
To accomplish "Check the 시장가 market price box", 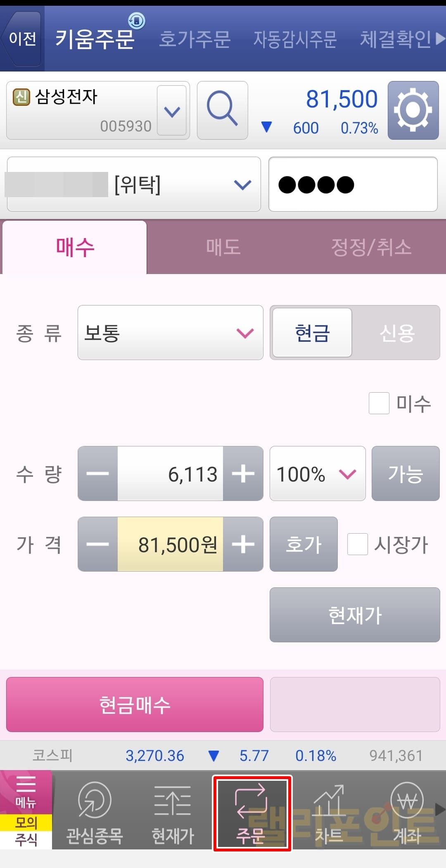I will tap(357, 544).
